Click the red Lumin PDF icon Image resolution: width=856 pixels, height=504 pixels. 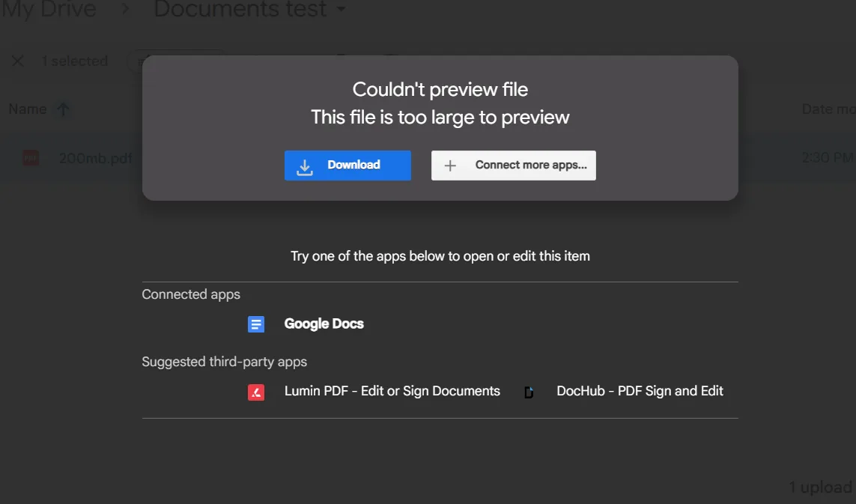pyautogui.click(x=256, y=392)
